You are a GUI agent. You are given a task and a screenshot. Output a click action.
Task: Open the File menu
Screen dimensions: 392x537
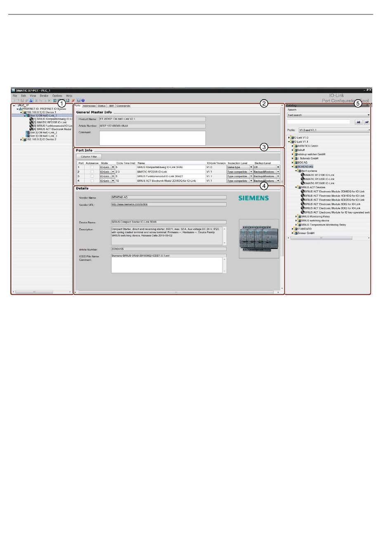pyautogui.click(x=15, y=96)
